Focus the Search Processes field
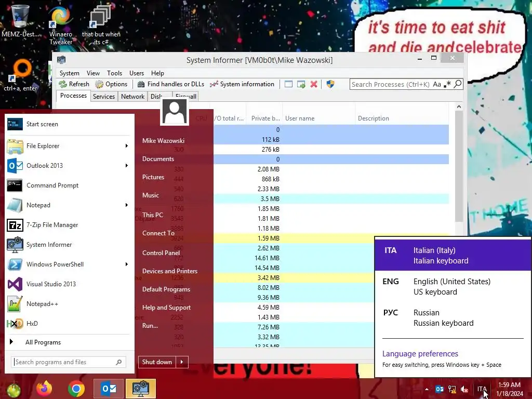Viewport: 532px width, 399px height. coord(391,84)
